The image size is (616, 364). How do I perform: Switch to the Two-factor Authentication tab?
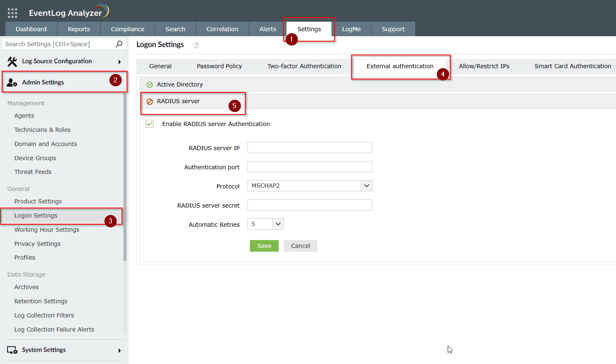pyautogui.click(x=304, y=66)
